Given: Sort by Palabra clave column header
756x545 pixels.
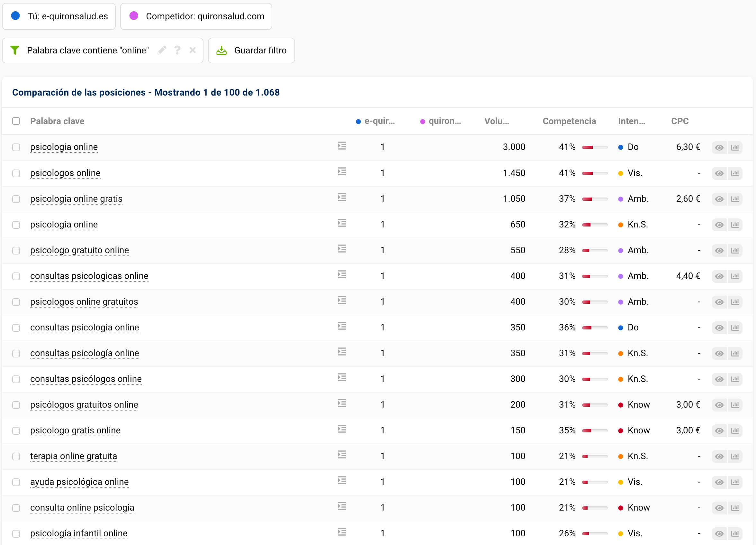Looking at the screenshot, I should click(x=57, y=121).
